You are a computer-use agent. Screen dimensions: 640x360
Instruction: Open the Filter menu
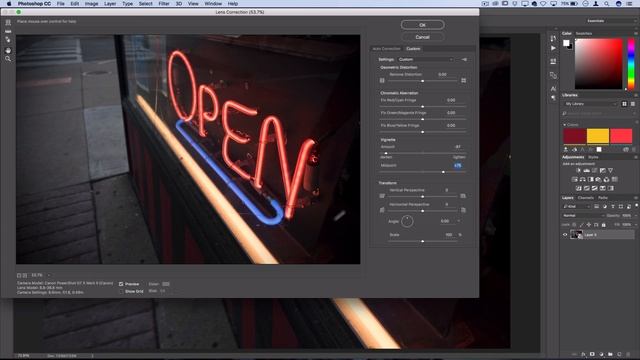pos(164,4)
